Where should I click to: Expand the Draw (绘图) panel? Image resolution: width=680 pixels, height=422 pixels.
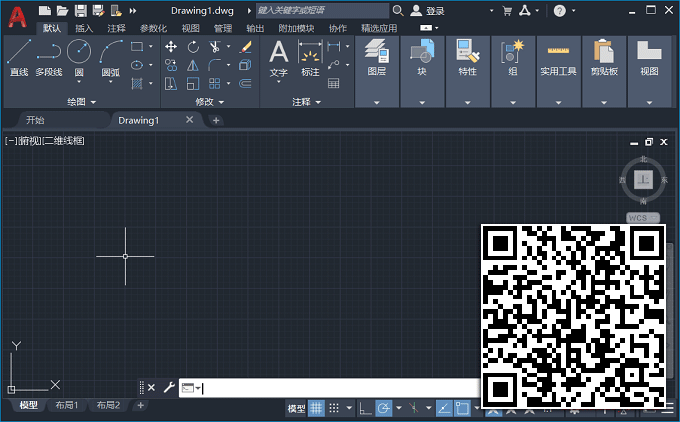click(x=82, y=102)
